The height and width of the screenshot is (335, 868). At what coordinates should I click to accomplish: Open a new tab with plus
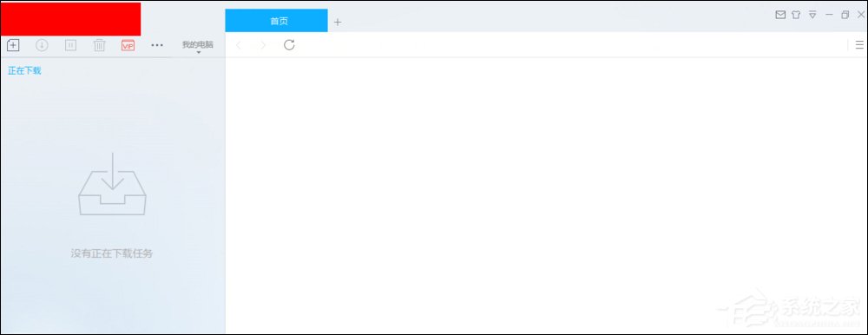tap(338, 23)
